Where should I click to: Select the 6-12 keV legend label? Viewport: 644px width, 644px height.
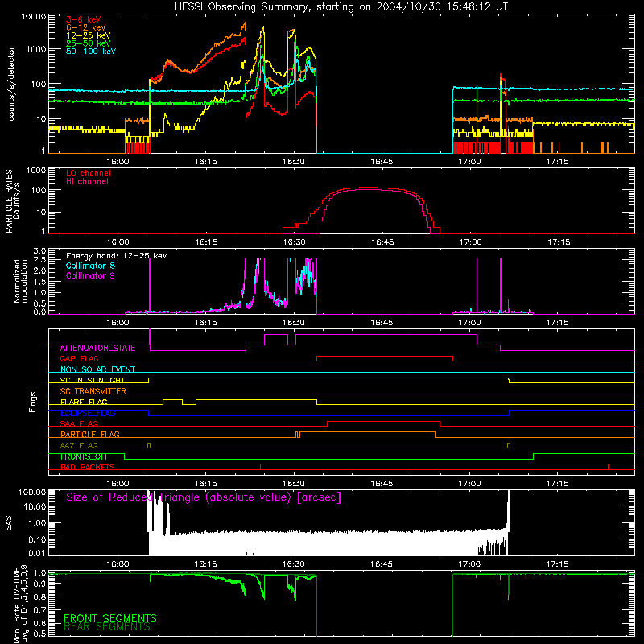coord(86,27)
